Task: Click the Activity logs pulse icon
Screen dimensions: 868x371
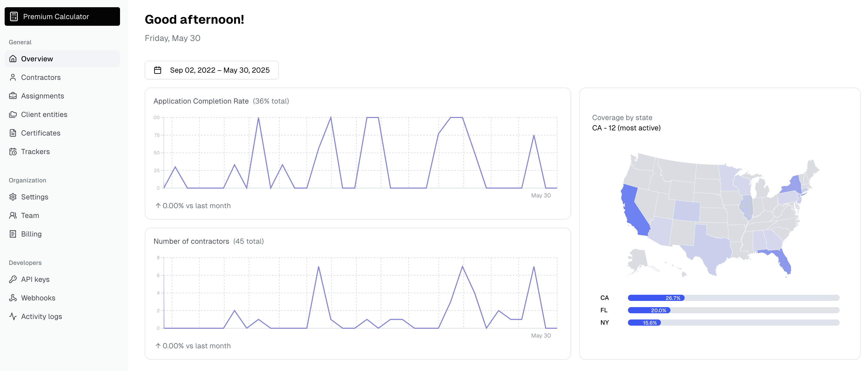Action: tap(13, 316)
